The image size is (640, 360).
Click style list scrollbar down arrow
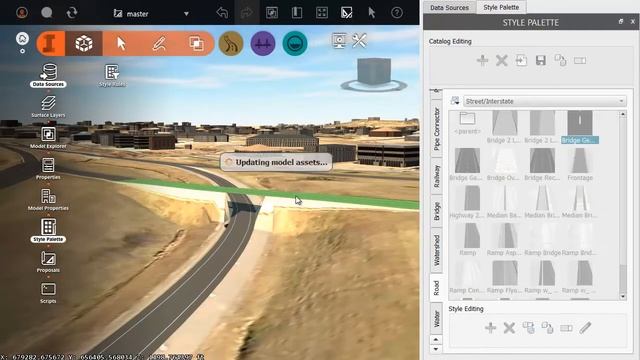[623, 296]
